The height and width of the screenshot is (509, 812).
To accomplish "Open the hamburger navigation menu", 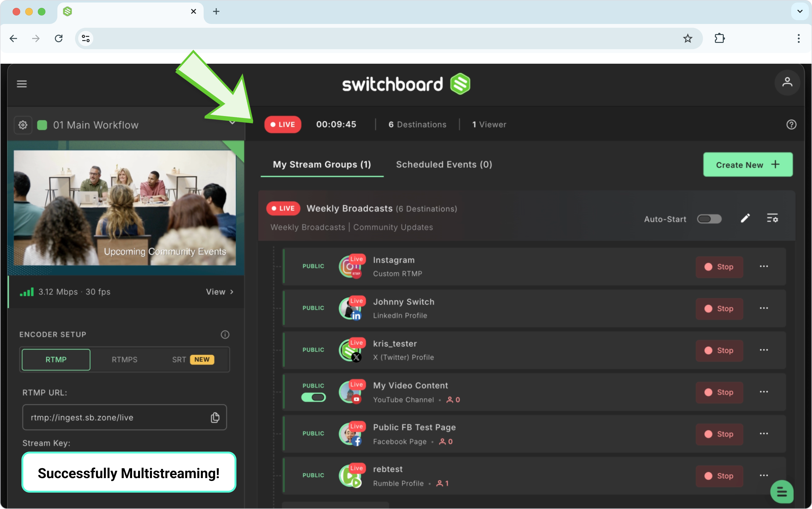I will [22, 84].
